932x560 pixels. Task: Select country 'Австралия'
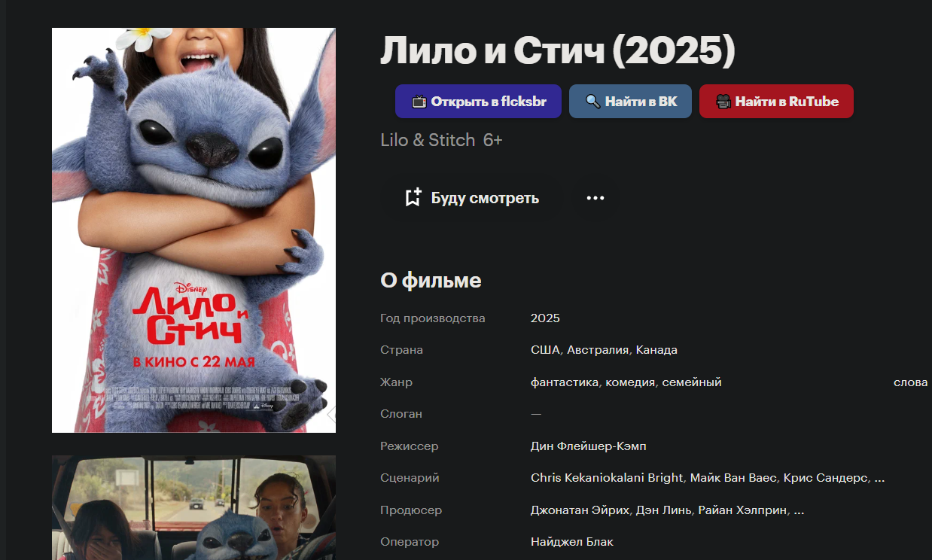[598, 350]
